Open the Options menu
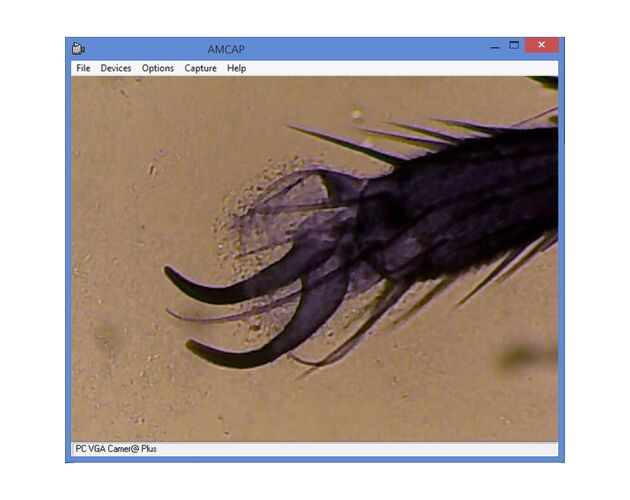Image resolution: width=630 pixels, height=500 pixels. (x=158, y=68)
